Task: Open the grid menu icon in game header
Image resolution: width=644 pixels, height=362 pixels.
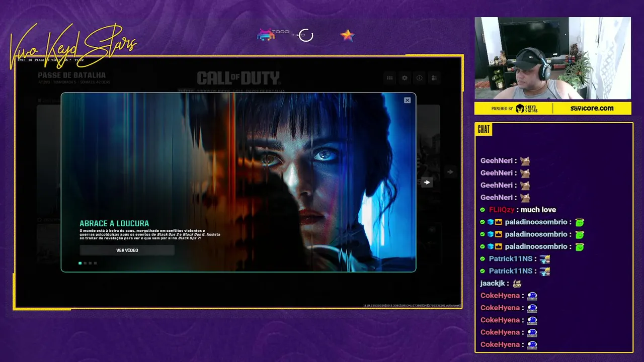Action: point(389,78)
